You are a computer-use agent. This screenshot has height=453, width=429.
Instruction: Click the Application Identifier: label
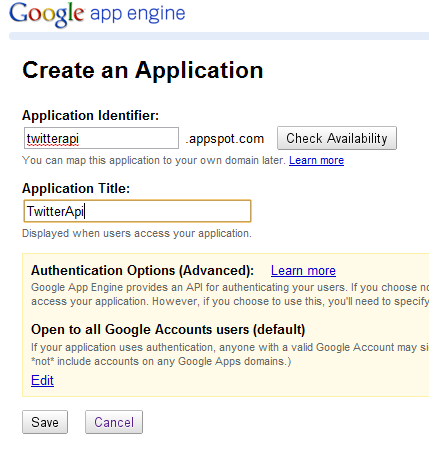click(91, 116)
